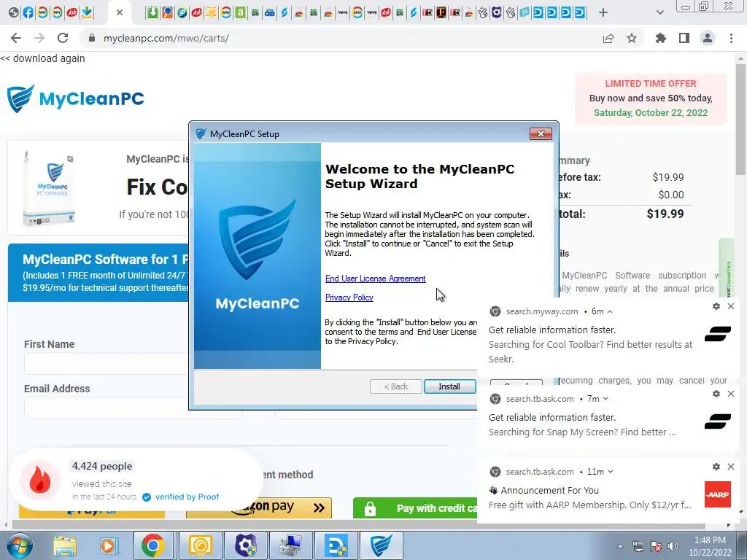Switch to MyCleanPC in the taskbar
747x560 pixels.
tap(382, 545)
